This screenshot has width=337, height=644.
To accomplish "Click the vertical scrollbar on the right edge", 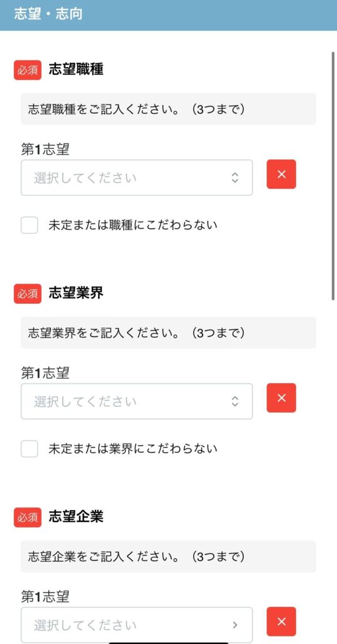I will pyautogui.click(x=333, y=176).
